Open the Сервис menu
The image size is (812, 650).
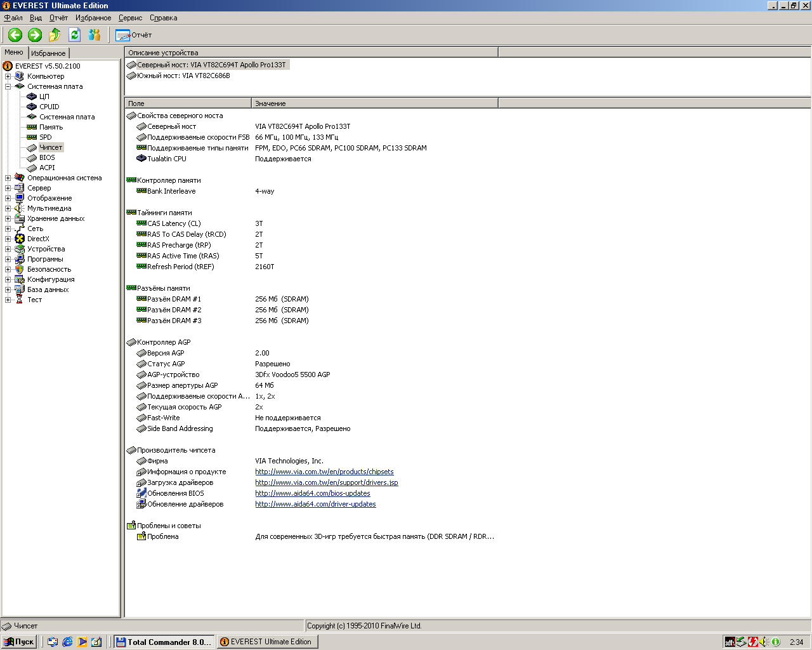pyautogui.click(x=130, y=18)
